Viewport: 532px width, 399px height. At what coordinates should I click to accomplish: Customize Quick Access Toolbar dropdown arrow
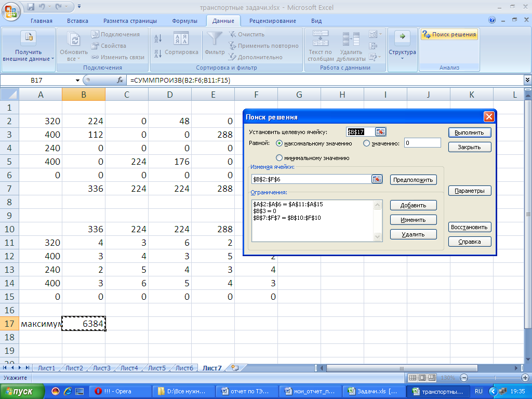pos(79,6)
